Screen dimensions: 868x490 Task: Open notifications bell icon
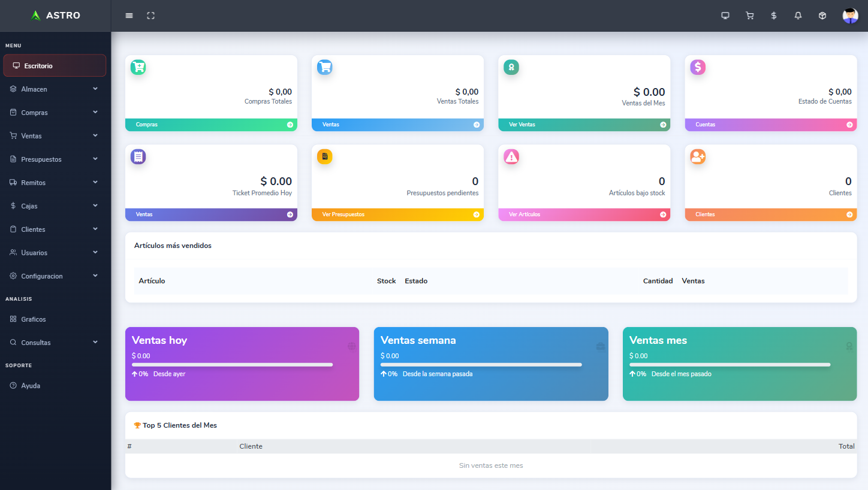pyautogui.click(x=798, y=16)
